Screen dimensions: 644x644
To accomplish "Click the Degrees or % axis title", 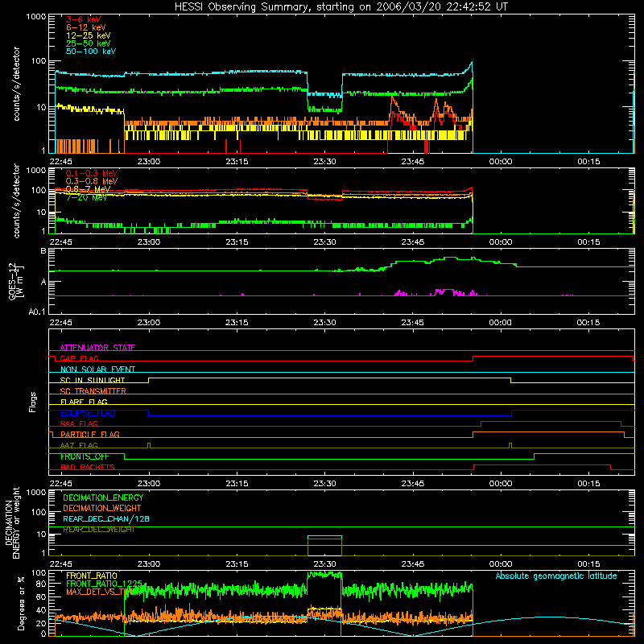I will [x=22, y=603].
